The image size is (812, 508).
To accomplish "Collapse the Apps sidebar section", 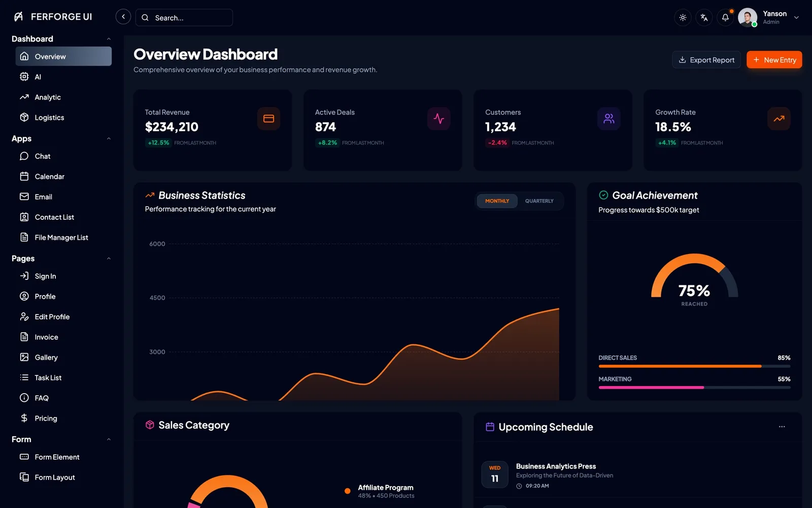I will 109,139.
